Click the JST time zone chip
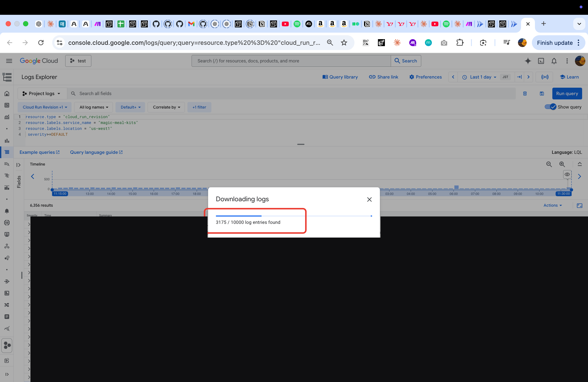The height and width of the screenshot is (382, 588). [505, 77]
